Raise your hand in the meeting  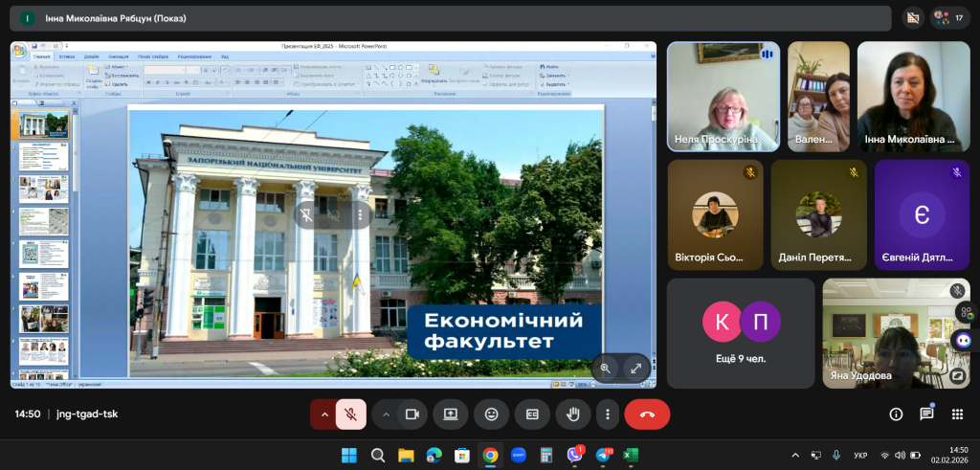573,414
